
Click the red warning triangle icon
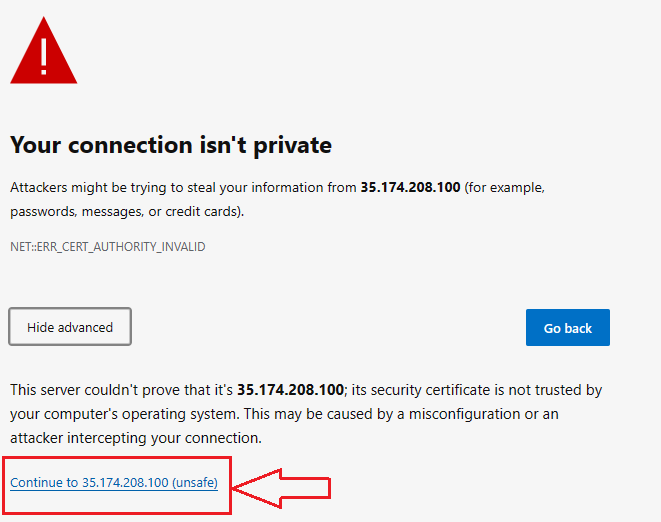point(44,50)
